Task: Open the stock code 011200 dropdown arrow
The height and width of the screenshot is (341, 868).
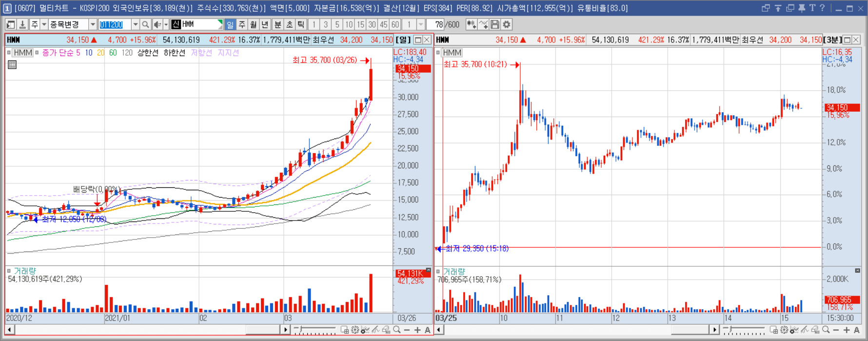Action: pos(136,24)
